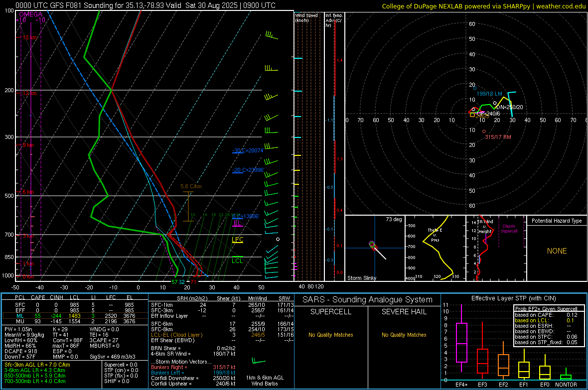
Task: Click the Sfc-3km AGL LR = 7.0 C/km line
Action: (x=37, y=365)
